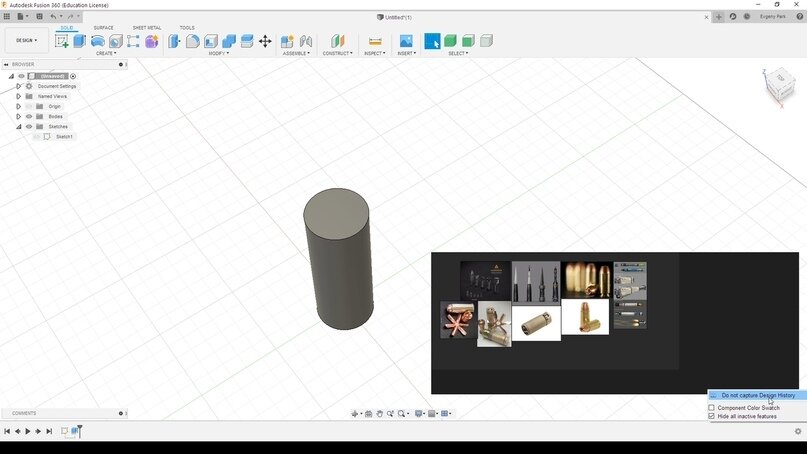Select the Create Sketch tool
This screenshot has width=807, height=454.
[62, 41]
